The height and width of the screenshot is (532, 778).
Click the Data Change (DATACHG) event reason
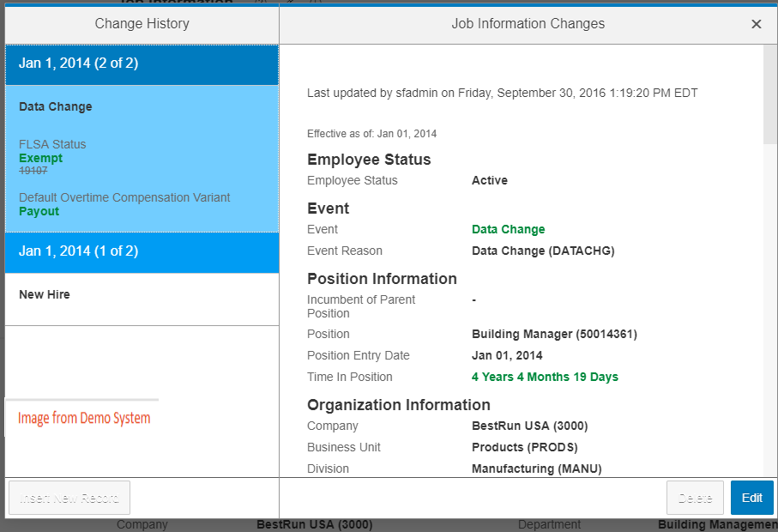click(x=543, y=251)
